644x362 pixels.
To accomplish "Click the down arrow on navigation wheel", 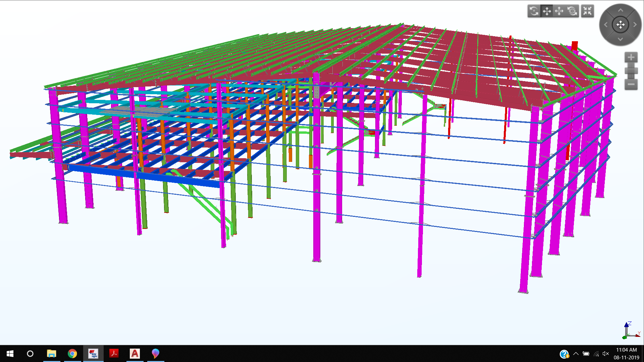I will tap(621, 39).
